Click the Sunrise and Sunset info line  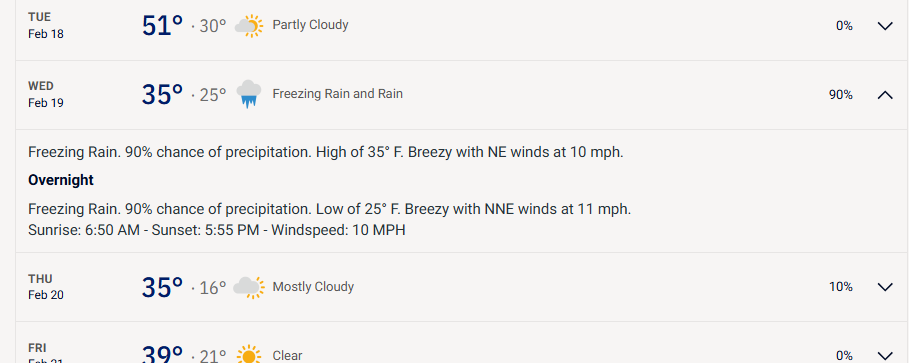[x=217, y=230]
